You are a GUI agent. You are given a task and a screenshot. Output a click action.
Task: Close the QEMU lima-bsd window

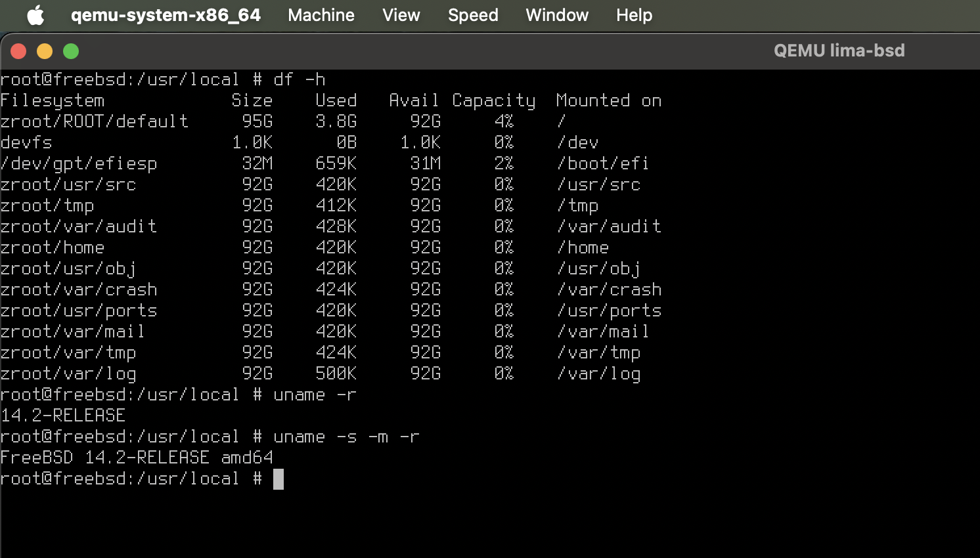tap(18, 51)
